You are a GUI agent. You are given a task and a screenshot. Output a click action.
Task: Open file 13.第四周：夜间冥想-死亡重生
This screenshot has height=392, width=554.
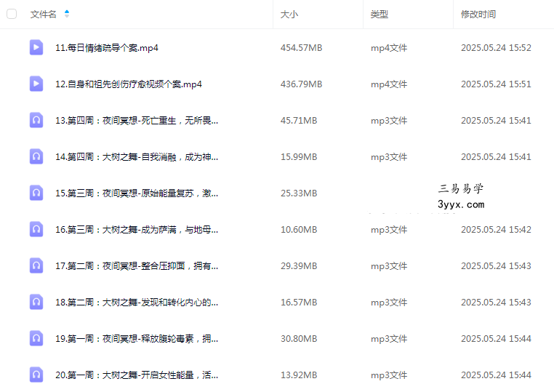tap(137, 121)
